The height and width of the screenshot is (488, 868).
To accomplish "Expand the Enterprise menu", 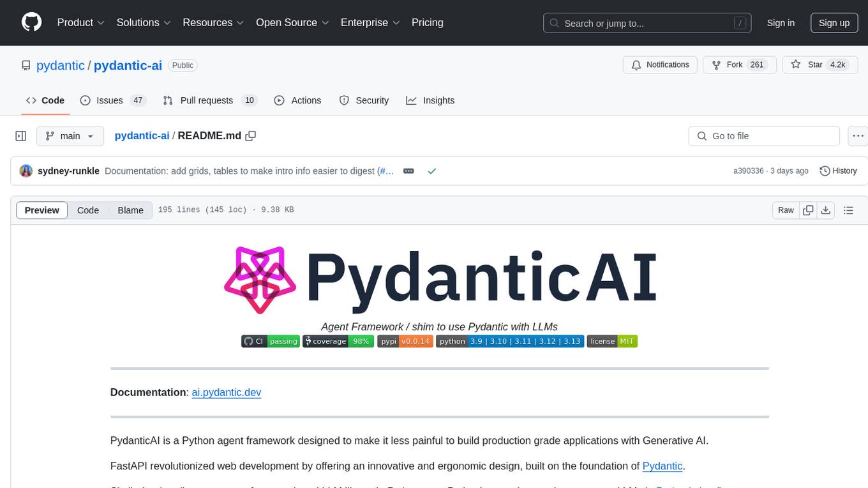I will coord(370,22).
